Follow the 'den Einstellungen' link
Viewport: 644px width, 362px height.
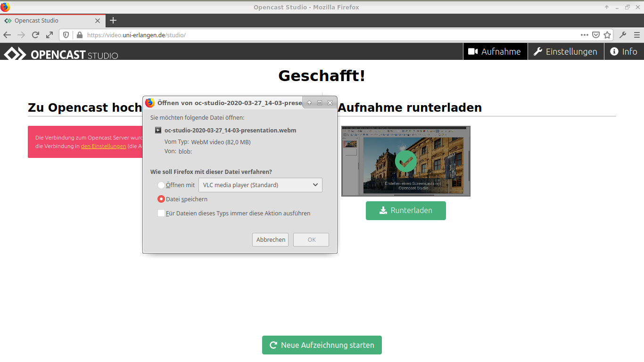pyautogui.click(x=103, y=146)
